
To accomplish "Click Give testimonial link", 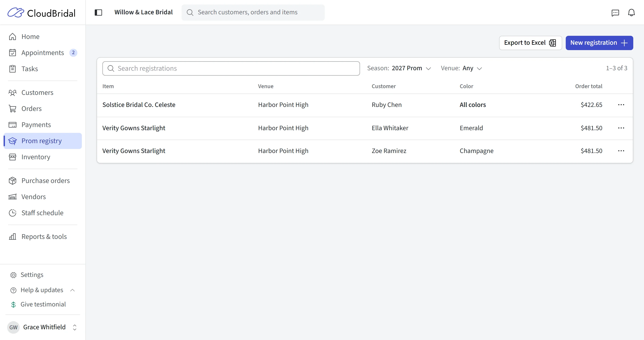I will [43, 304].
